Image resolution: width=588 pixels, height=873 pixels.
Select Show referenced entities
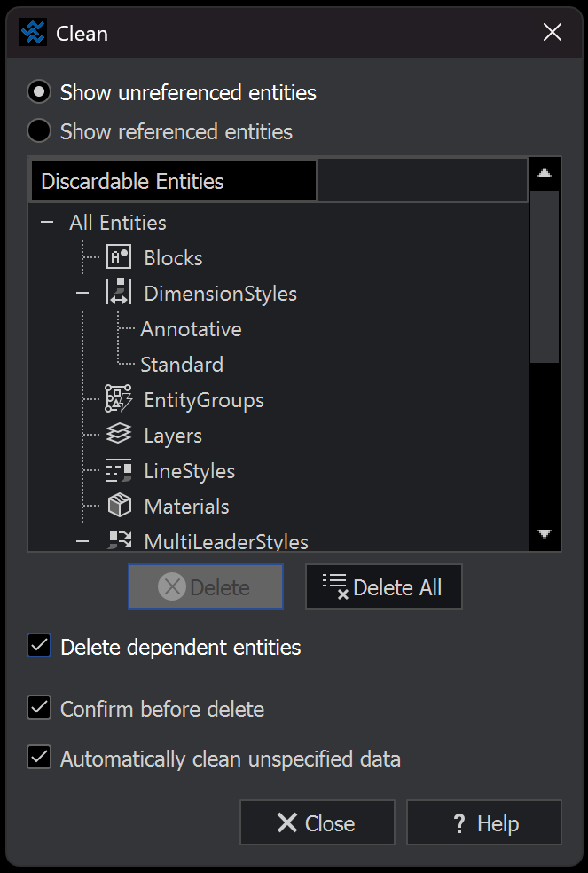pos(36,130)
